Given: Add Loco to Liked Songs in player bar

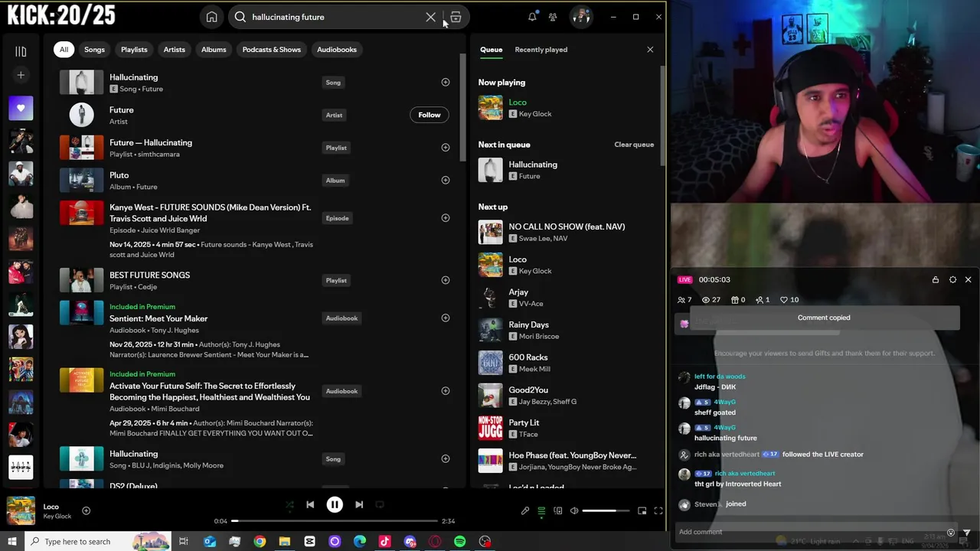Looking at the screenshot, I should [x=86, y=510].
